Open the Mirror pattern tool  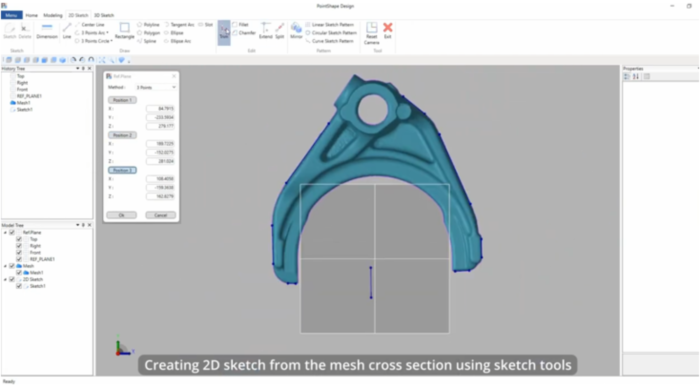[x=296, y=31]
